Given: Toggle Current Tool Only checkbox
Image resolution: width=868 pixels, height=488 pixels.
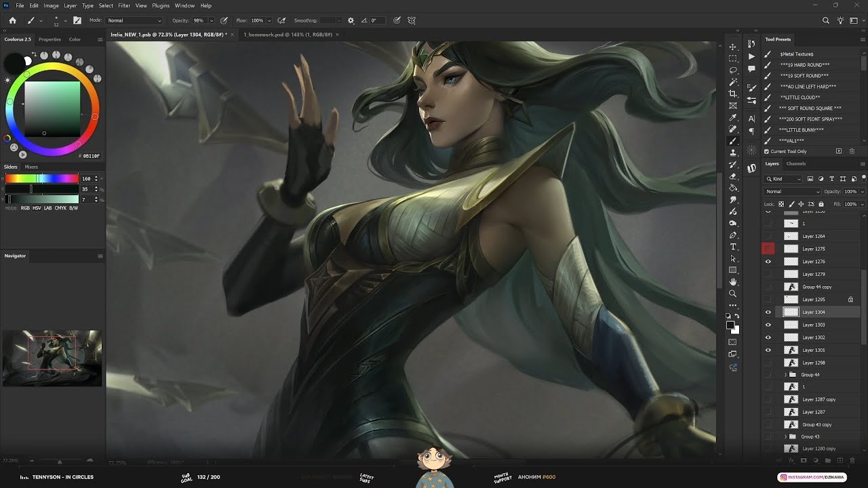Looking at the screenshot, I should (x=766, y=151).
